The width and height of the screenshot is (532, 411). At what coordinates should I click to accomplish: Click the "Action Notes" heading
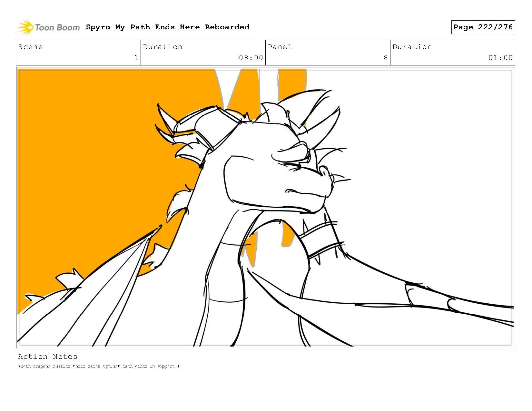pyautogui.click(x=48, y=357)
